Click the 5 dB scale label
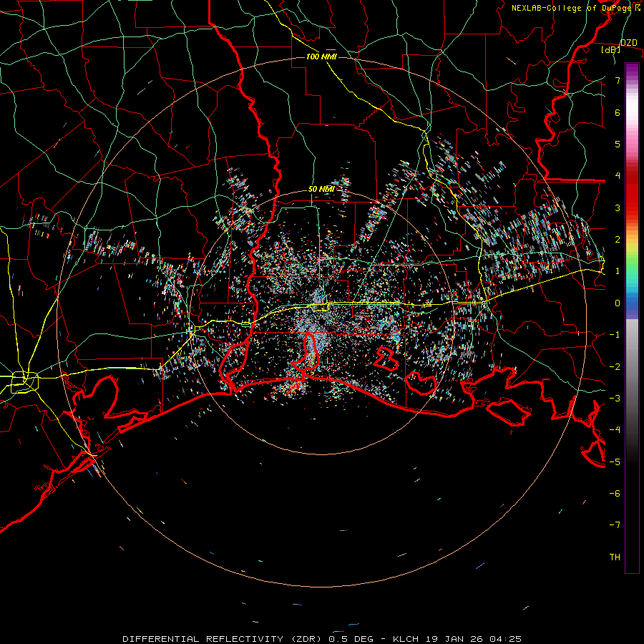 (x=618, y=144)
